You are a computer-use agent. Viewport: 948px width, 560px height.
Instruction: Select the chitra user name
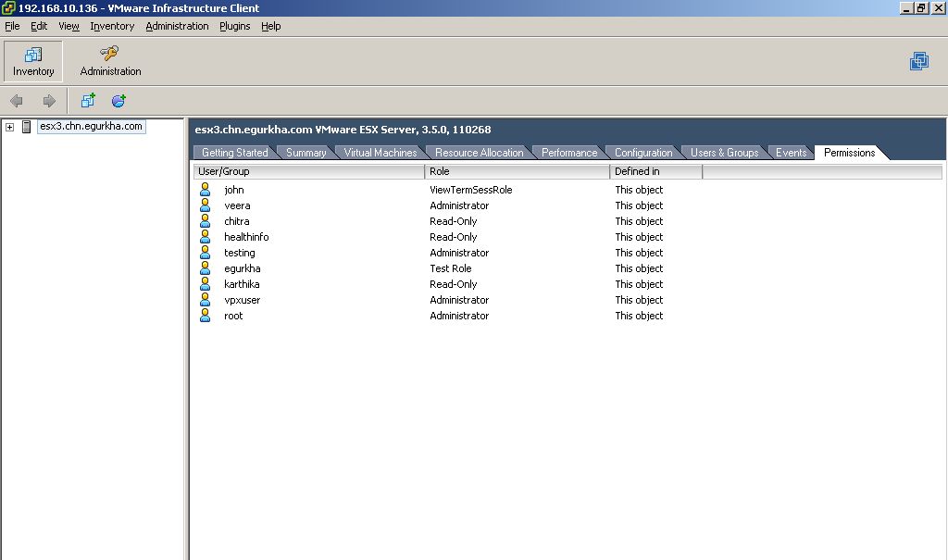click(236, 220)
